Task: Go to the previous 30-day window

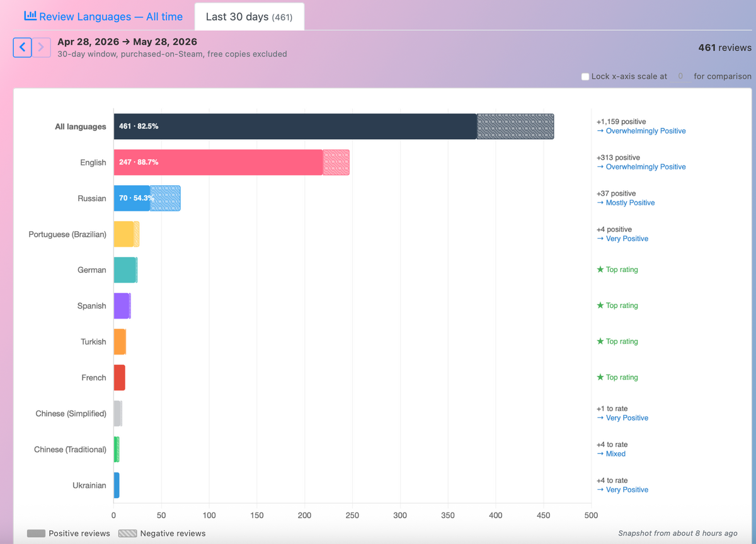Action: [22, 47]
